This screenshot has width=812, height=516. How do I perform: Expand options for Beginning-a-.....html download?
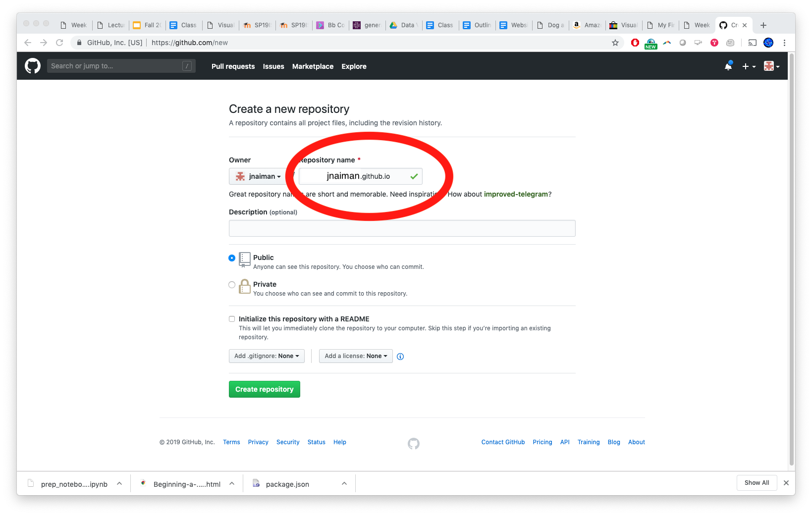232,483
